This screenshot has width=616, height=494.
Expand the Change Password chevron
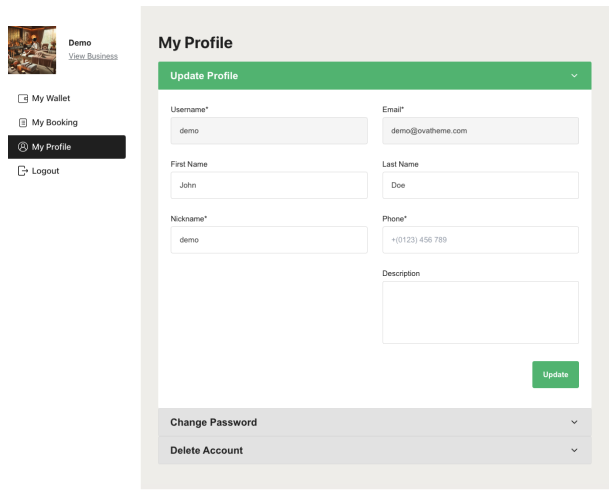coord(574,422)
